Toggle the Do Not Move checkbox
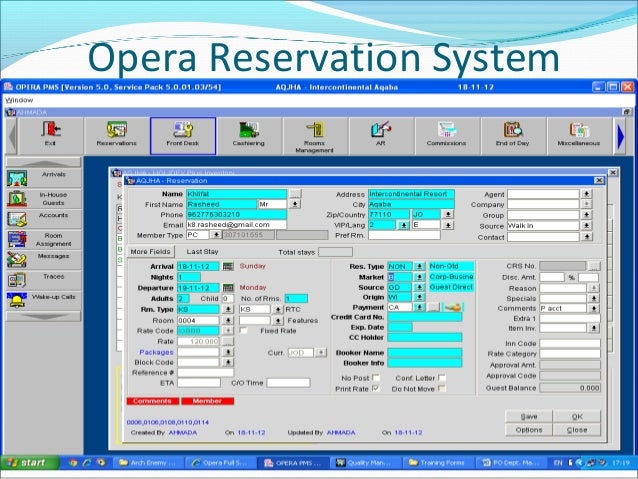Screen dimensions: 638x479 pyautogui.click(x=441, y=389)
